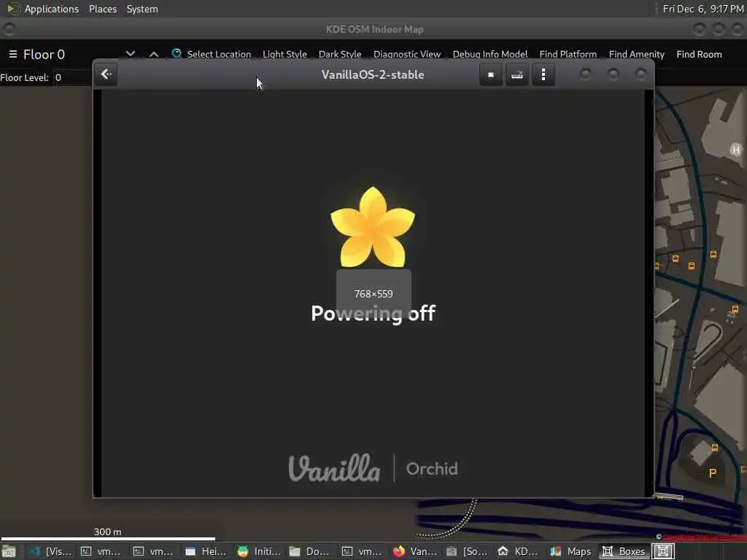The image size is (747, 560).
Task: Switch to the Do... file manager taskbar entry
Action: (x=309, y=551)
